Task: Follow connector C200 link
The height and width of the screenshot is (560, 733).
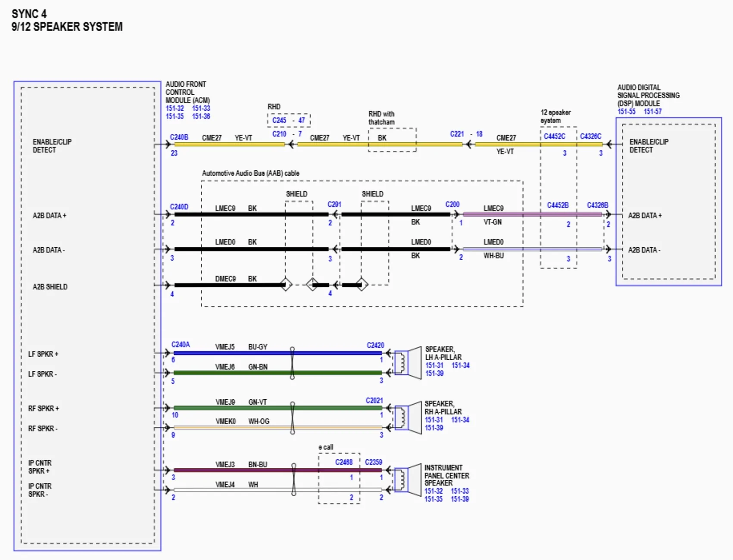Action: tap(452, 204)
